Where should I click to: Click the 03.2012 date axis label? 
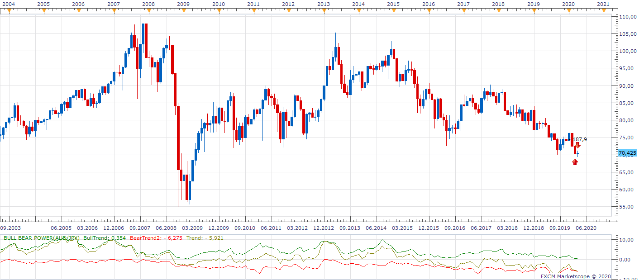tap(297, 228)
